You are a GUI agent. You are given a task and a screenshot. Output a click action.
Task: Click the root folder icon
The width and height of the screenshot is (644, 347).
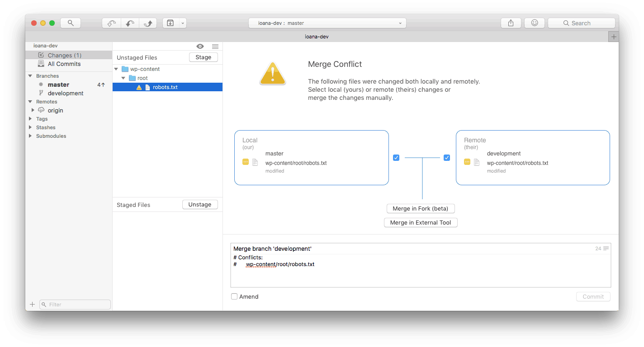[x=133, y=78]
